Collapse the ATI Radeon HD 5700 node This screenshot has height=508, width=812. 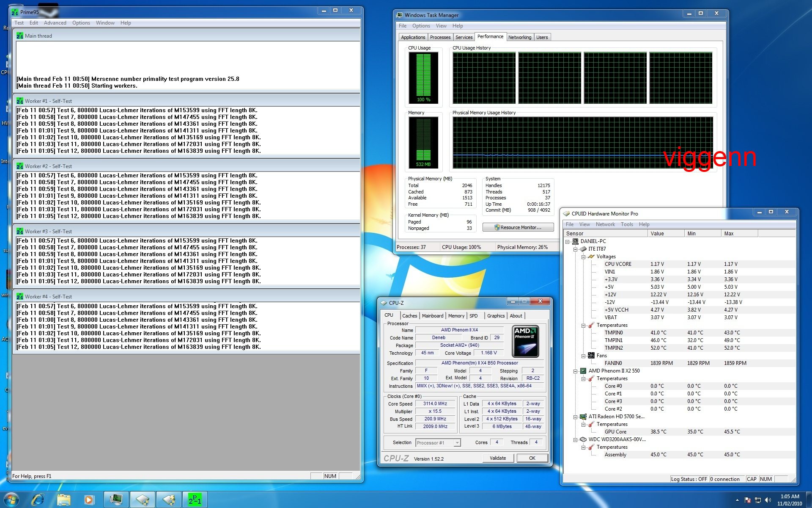click(576, 417)
